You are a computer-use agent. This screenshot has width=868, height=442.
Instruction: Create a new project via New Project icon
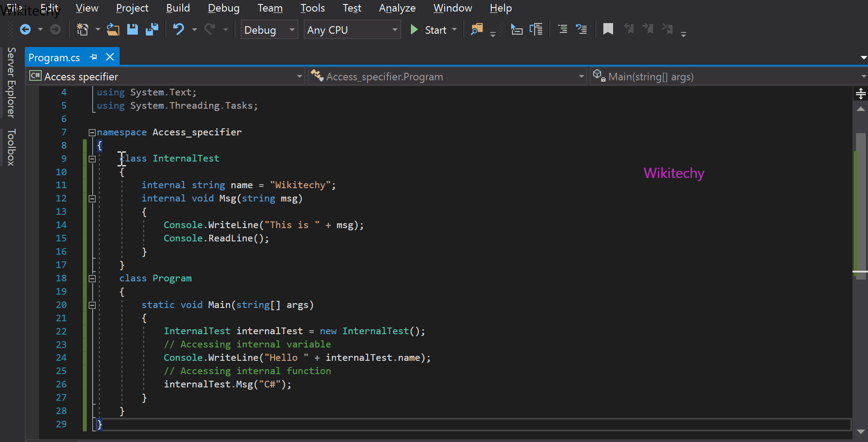(x=82, y=28)
